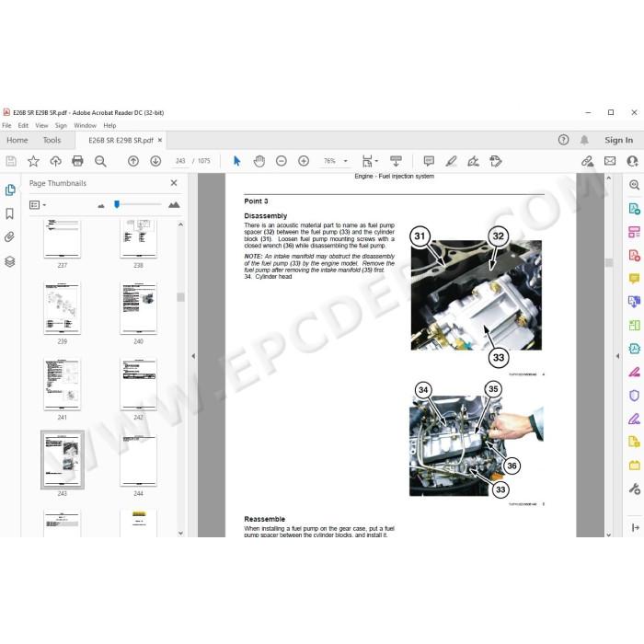Select the Highlight text pen tool

pyautogui.click(x=451, y=161)
